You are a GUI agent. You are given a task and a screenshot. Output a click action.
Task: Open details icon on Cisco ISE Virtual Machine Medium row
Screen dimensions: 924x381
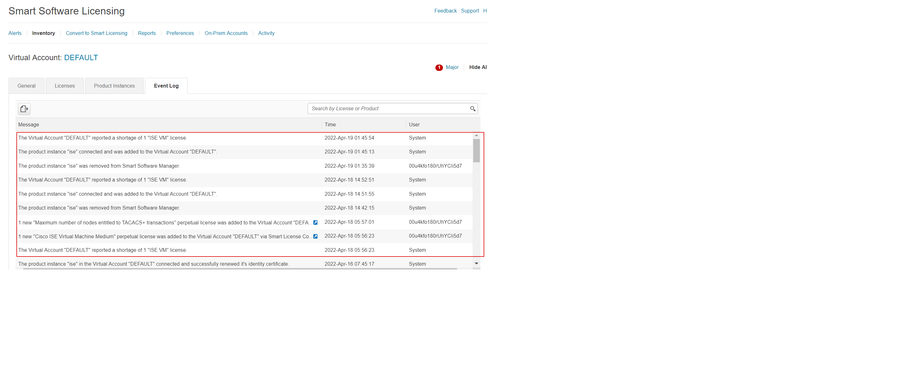coord(315,236)
